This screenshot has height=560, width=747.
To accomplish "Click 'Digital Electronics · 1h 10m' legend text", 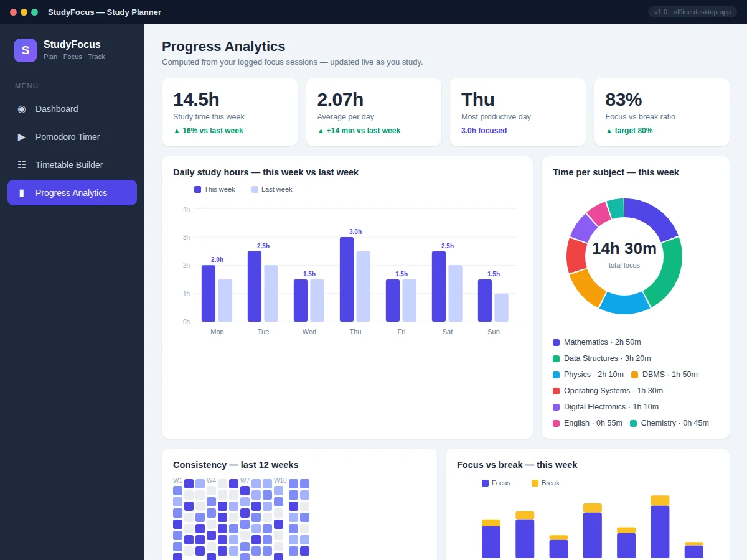I will click(611, 407).
